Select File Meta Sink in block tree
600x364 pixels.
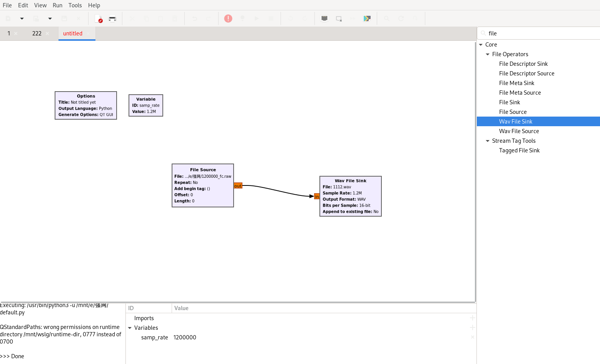point(516,83)
